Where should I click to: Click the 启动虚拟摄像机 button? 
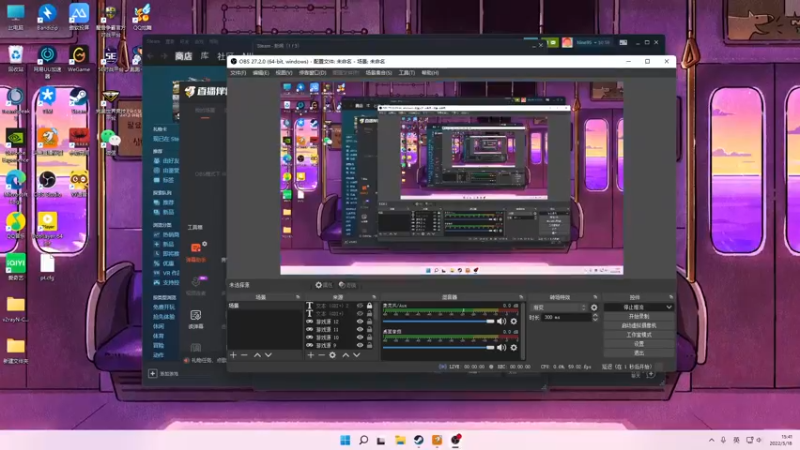[639, 326]
